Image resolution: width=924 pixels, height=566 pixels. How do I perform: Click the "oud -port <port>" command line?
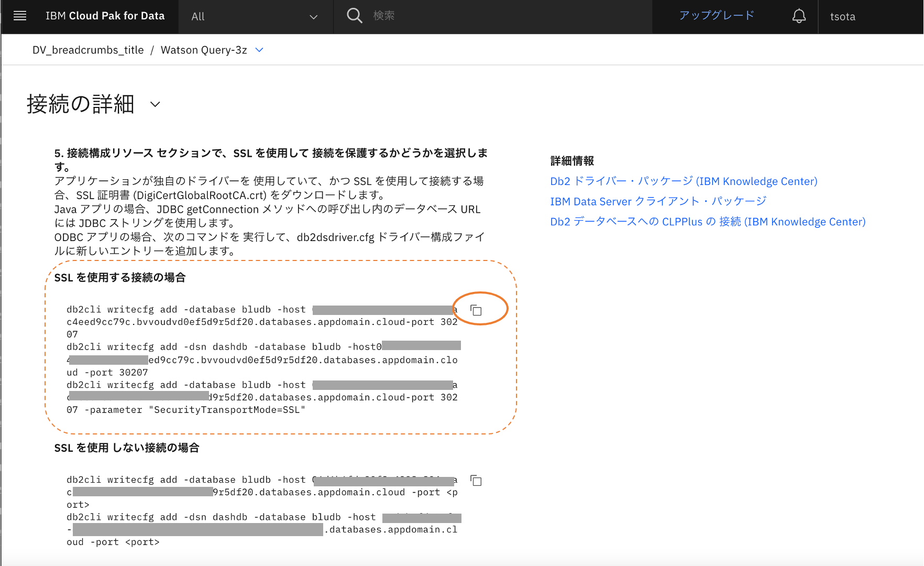coord(113,542)
